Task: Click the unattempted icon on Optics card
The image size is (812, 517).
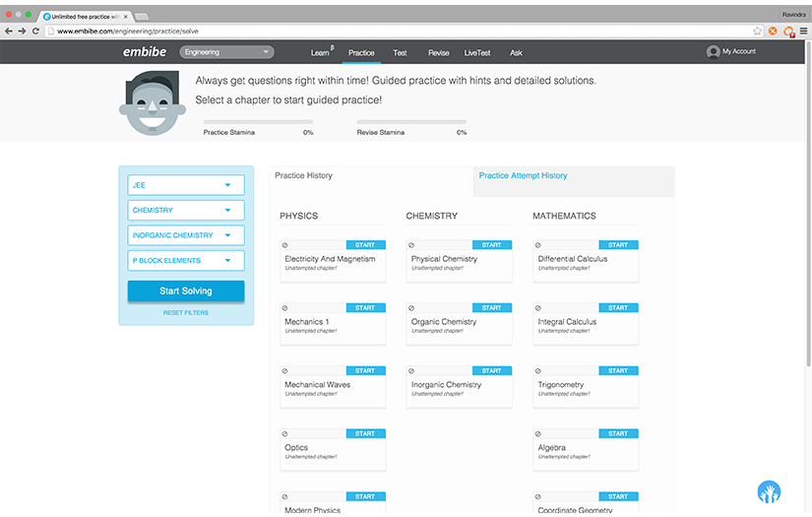Action: 284,434
